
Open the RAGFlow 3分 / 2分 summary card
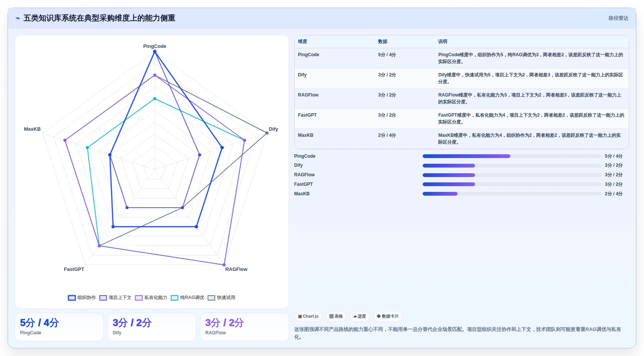[245, 327]
